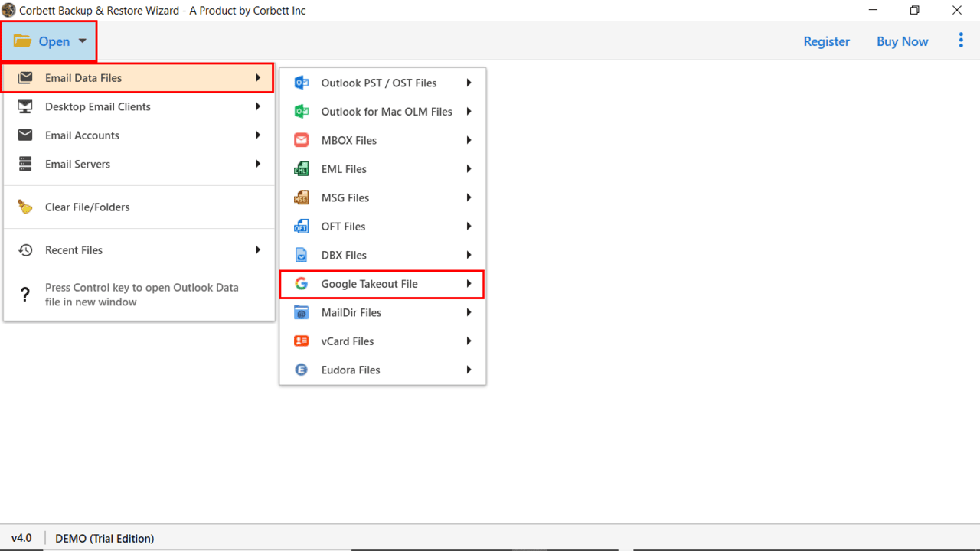Viewport: 980px width, 551px height.
Task: Expand Recent Files submenu arrow
Action: 258,249
